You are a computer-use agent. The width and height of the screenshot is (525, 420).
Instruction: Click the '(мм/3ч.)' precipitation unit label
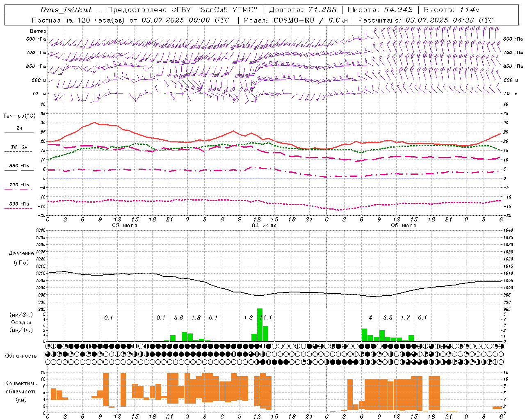pos(21,315)
